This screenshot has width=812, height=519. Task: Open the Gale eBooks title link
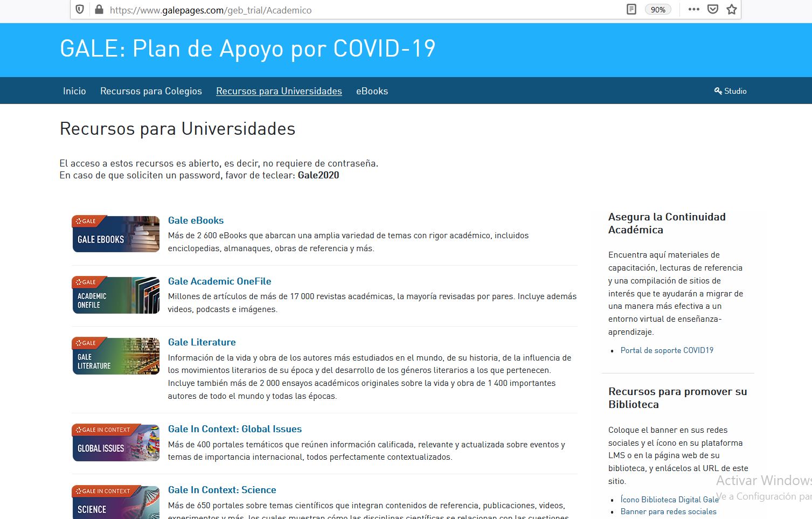click(196, 220)
